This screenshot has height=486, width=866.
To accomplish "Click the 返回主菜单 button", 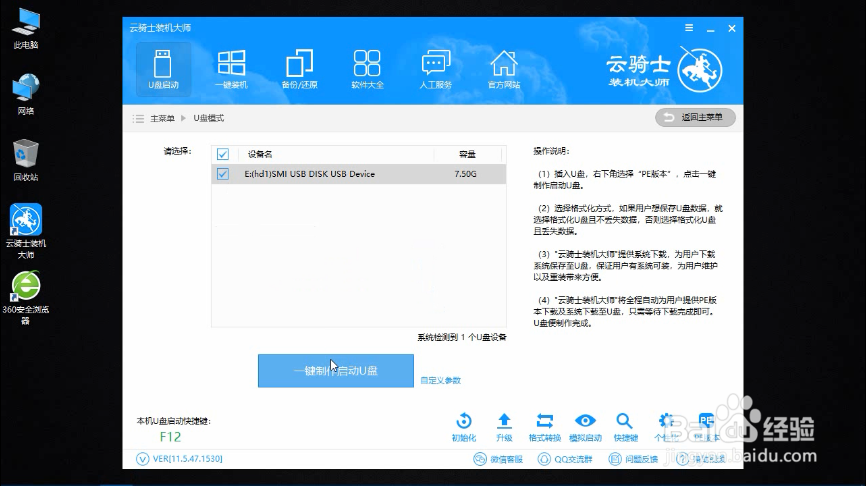I will click(x=695, y=117).
